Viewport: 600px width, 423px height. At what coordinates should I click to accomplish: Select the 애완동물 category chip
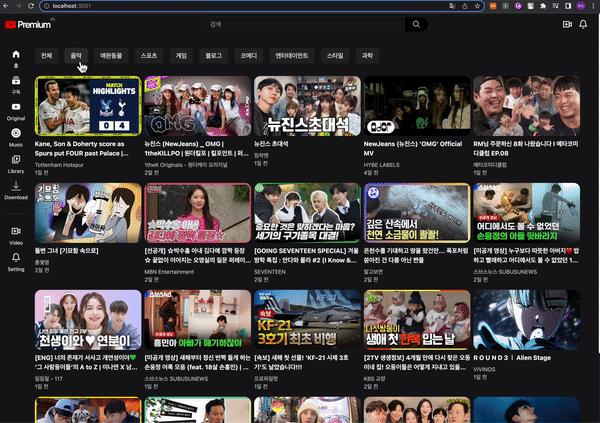[111, 56]
